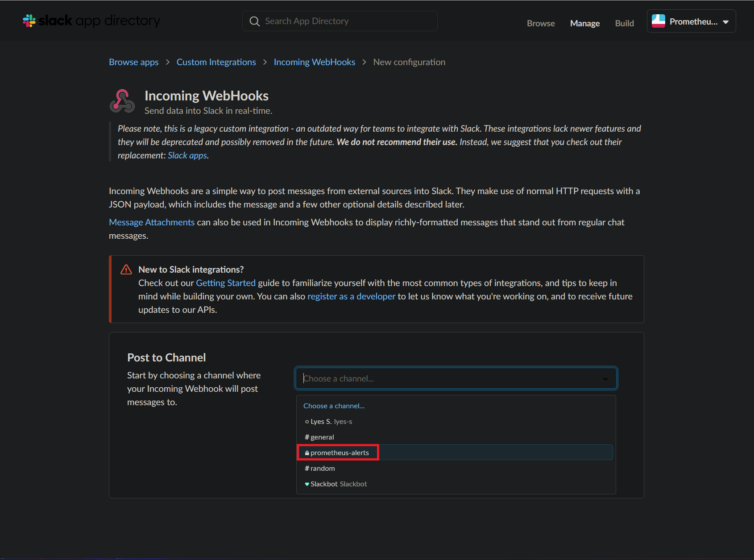
Task: Click the Incoming WebHooks app icon
Action: pos(122,101)
